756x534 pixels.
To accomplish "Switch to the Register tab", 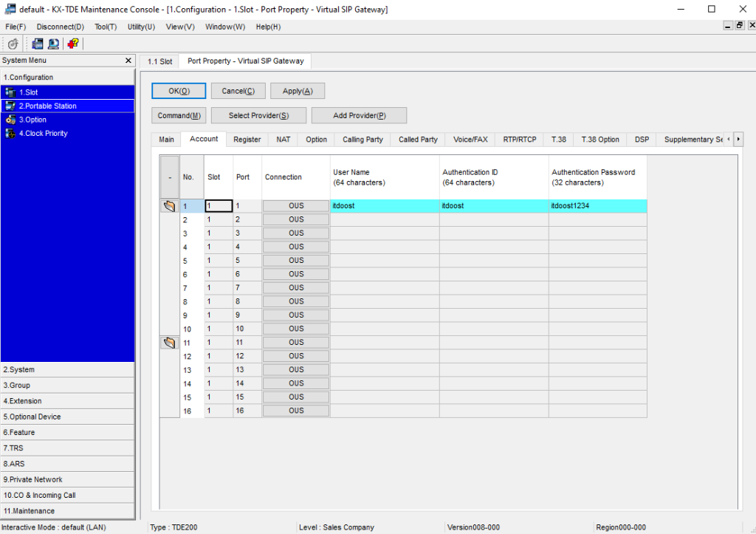I will (247, 140).
